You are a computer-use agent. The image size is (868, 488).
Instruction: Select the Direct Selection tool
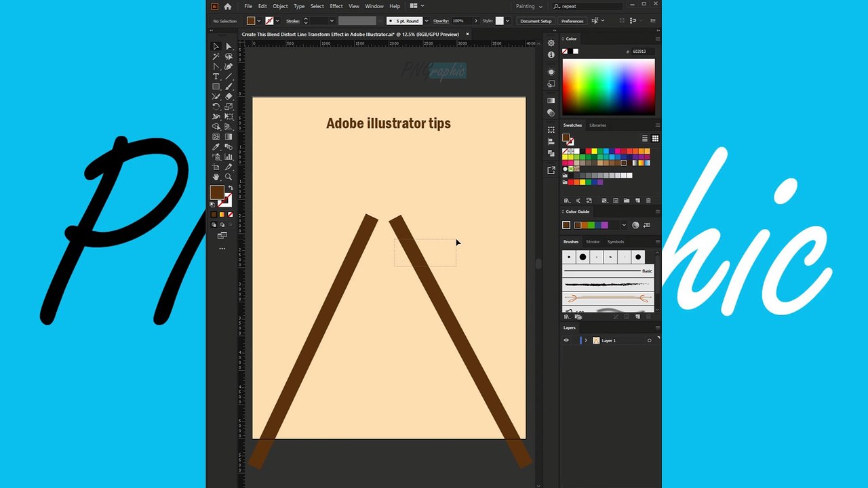pyautogui.click(x=229, y=47)
